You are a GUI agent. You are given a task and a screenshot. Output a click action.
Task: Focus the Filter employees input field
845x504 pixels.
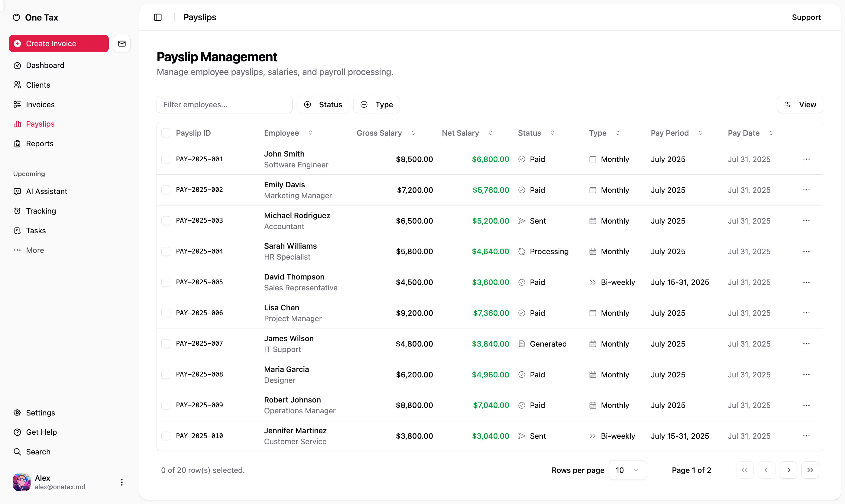tap(224, 105)
